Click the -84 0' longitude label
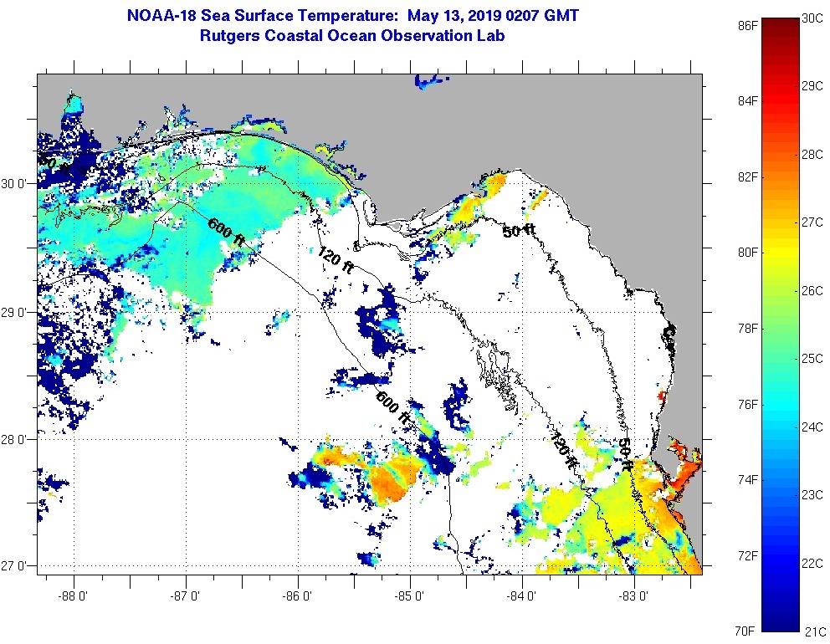This screenshot has width=830, height=644. [x=522, y=597]
